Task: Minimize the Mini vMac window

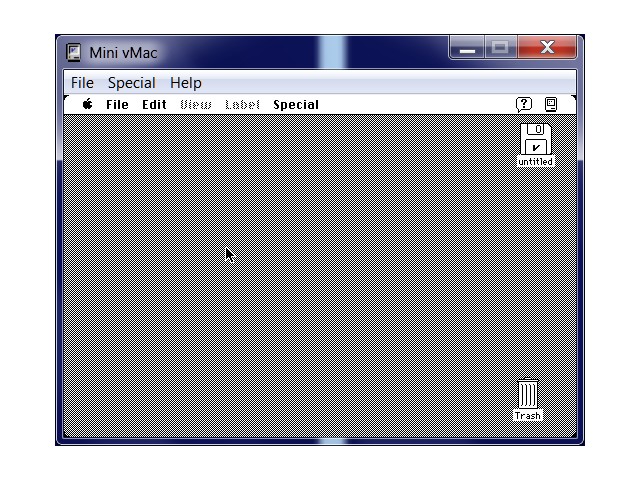Action: click(x=467, y=47)
